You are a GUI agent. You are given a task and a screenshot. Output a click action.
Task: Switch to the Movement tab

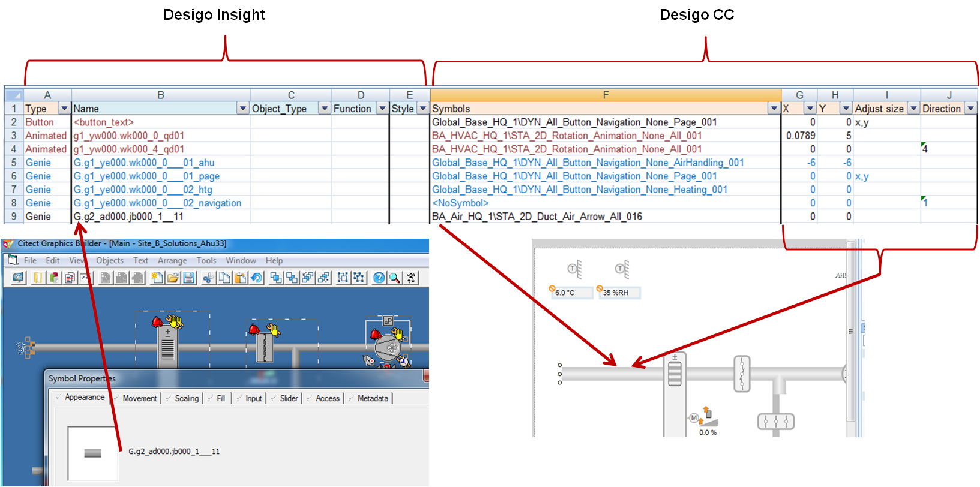pos(139,399)
